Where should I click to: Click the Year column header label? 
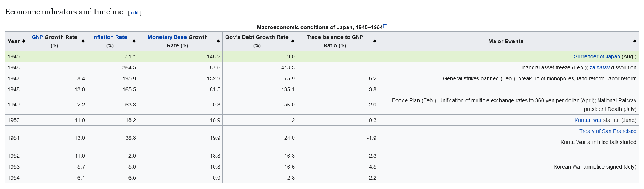(x=14, y=41)
